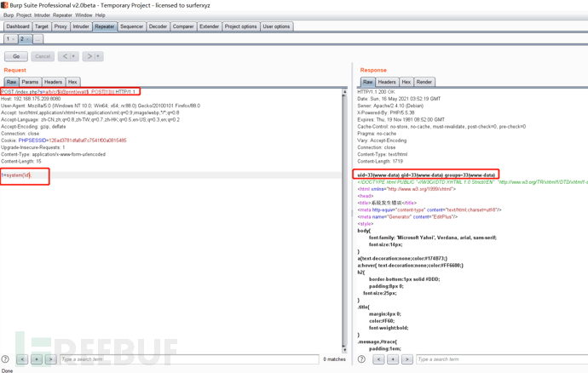This screenshot has height=373, width=588.
Task: Go back to previous request in history
Action: (x=65, y=56)
